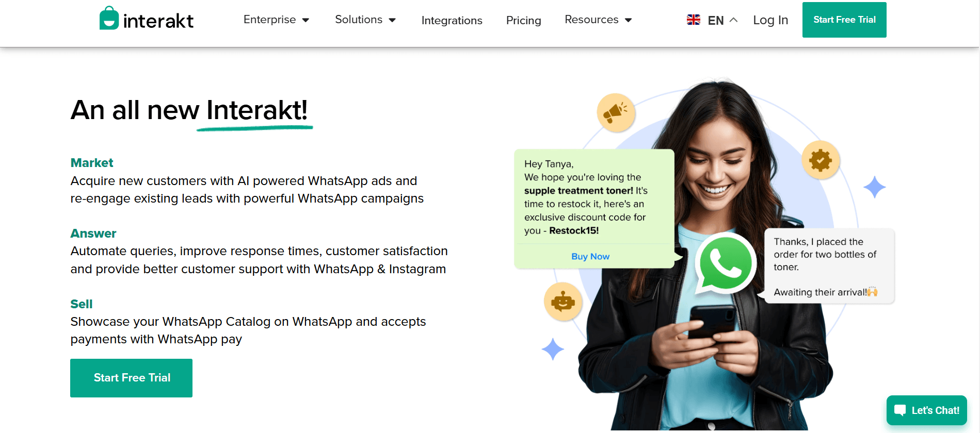
Task: Select the Market heading
Action: click(92, 163)
